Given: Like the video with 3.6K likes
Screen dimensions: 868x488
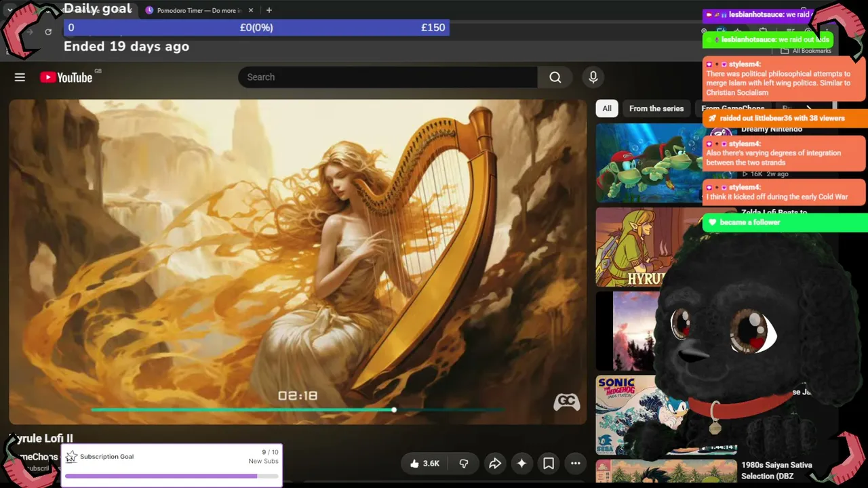Looking at the screenshot, I should tap(425, 464).
